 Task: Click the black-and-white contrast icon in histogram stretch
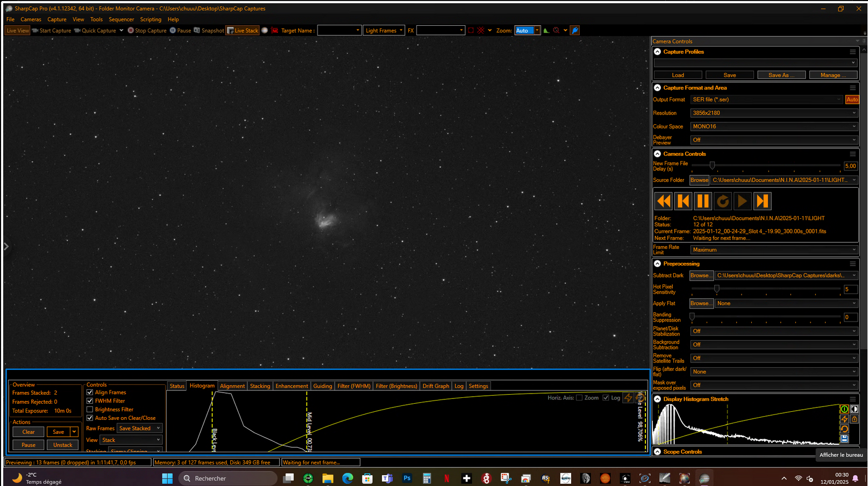point(854,409)
